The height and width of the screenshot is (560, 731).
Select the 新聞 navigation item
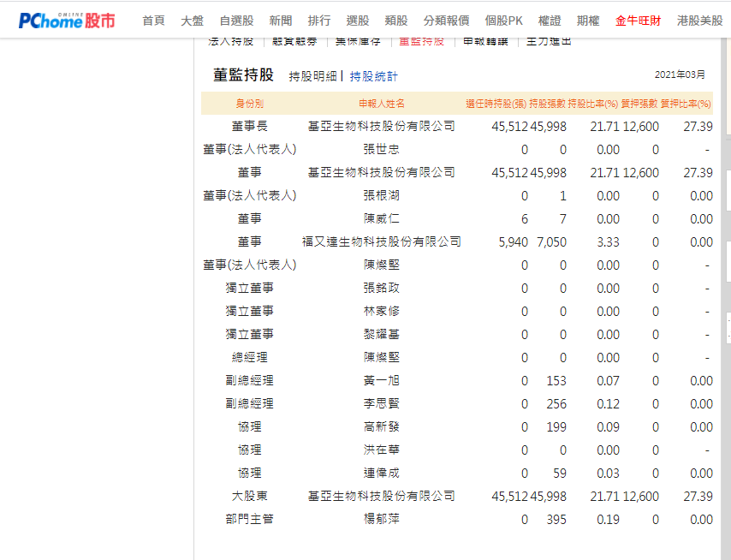tap(280, 21)
